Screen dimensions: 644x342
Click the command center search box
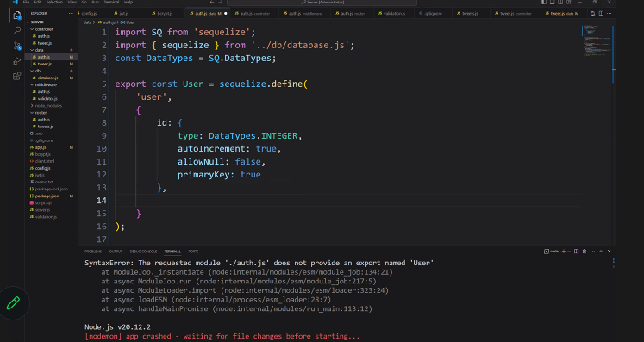click(x=322, y=2)
